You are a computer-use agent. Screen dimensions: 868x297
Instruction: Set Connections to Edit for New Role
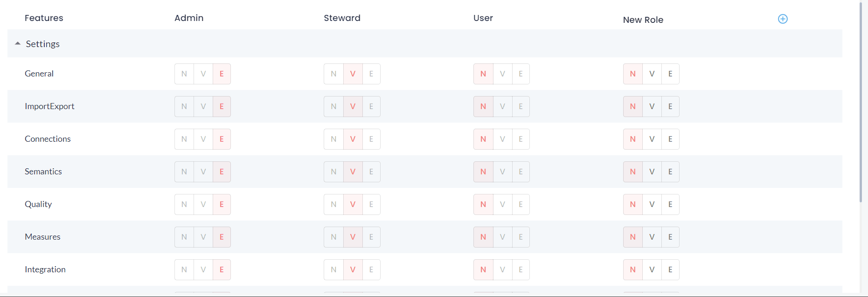670,139
